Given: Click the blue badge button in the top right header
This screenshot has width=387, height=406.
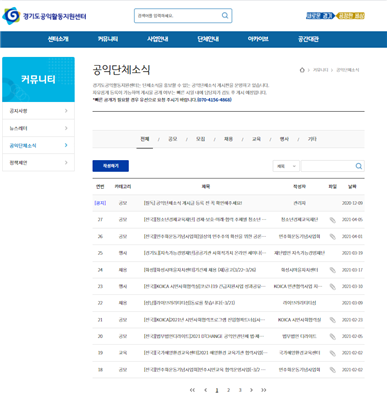Looking at the screenshot, I should pyautogui.click(x=320, y=16).
